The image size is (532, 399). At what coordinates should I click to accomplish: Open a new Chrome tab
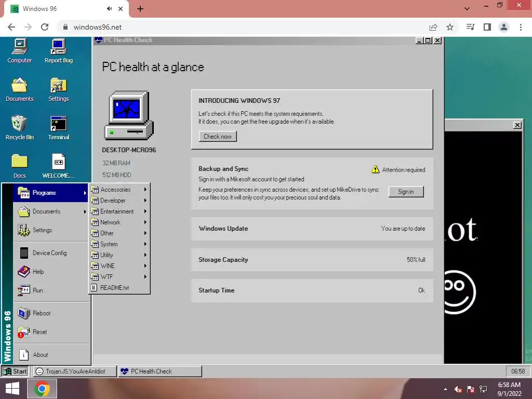click(140, 9)
